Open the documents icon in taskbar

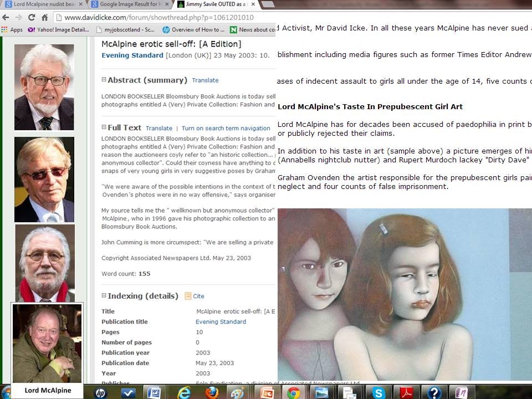coord(349,392)
